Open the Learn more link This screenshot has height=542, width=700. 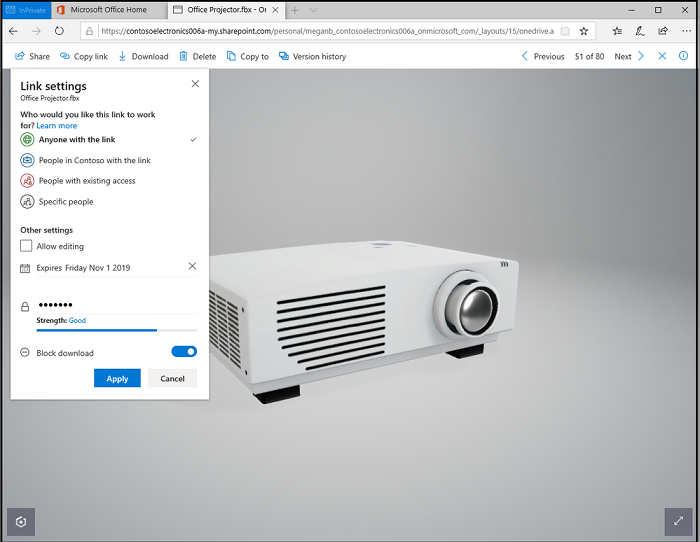point(57,125)
